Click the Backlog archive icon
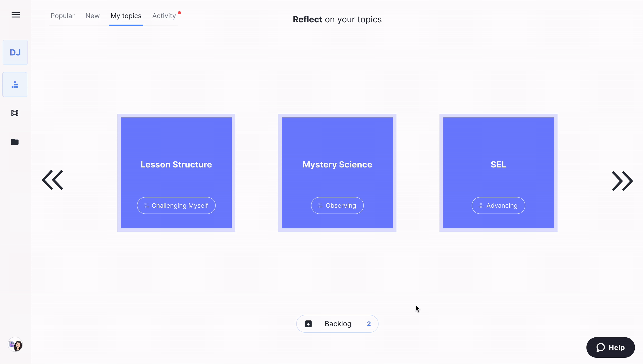Screen dimensions: 643x364 [308, 324]
